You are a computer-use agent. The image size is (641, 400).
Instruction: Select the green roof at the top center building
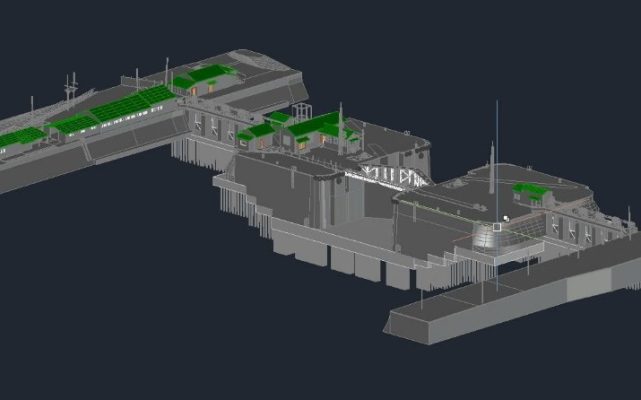210,73
